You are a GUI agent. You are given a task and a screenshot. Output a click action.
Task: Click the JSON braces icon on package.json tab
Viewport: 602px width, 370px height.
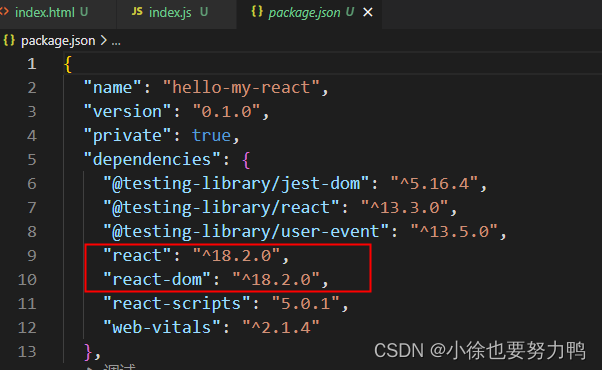(x=257, y=12)
